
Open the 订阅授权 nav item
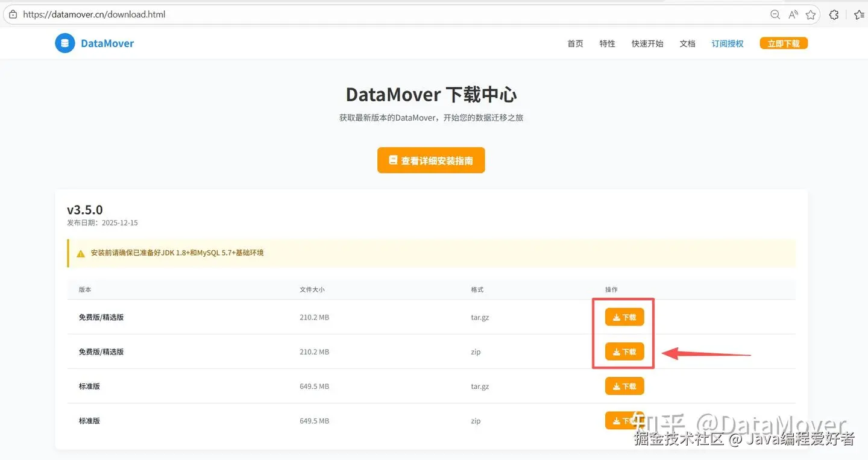coord(728,43)
